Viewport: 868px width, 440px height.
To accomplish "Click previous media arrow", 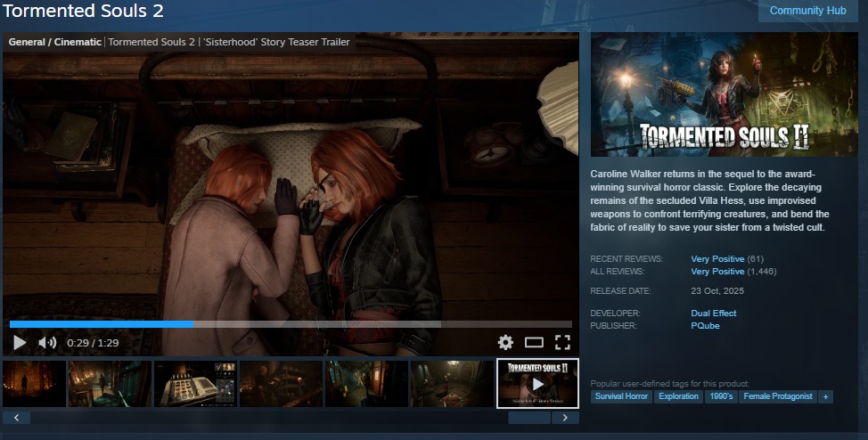I will pyautogui.click(x=17, y=418).
